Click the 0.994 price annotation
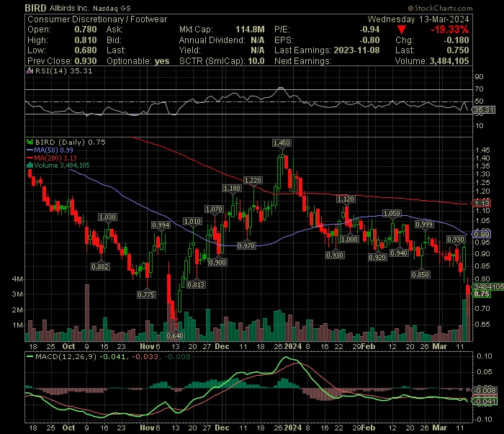504x434 pixels. tap(161, 225)
